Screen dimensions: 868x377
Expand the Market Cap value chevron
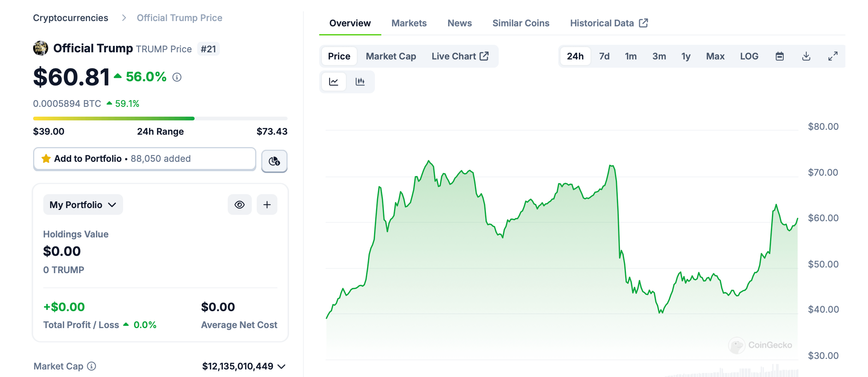tap(282, 366)
